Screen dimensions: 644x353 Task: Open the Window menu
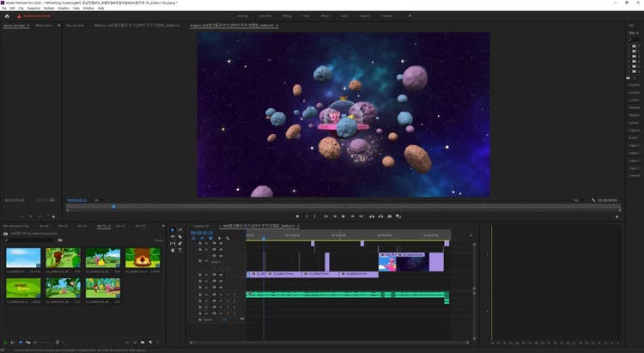pyautogui.click(x=88, y=9)
